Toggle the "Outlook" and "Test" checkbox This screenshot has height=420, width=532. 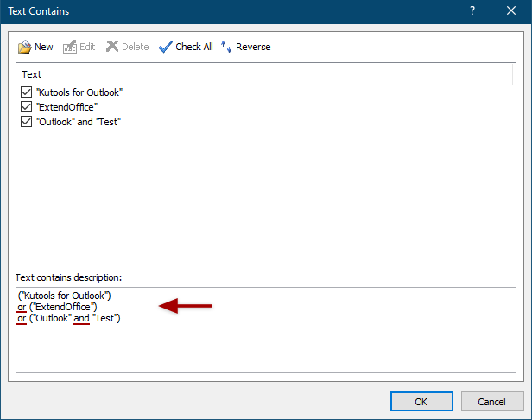tap(26, 121)
